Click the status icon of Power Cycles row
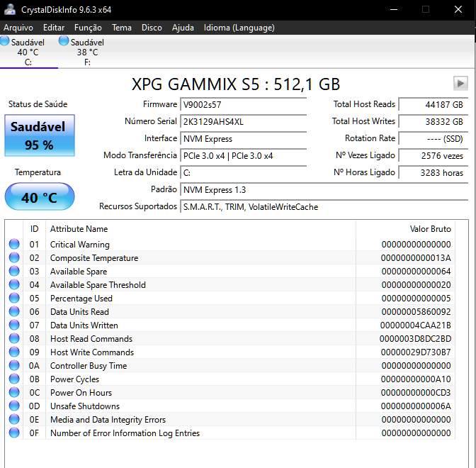This screenshot has width=476, height=468. click(14, 379)
